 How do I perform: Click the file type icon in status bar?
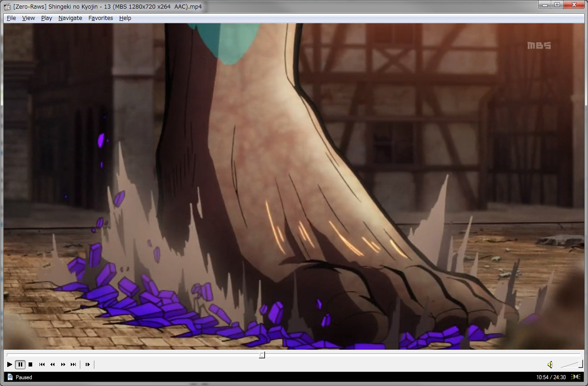point(10,377)
